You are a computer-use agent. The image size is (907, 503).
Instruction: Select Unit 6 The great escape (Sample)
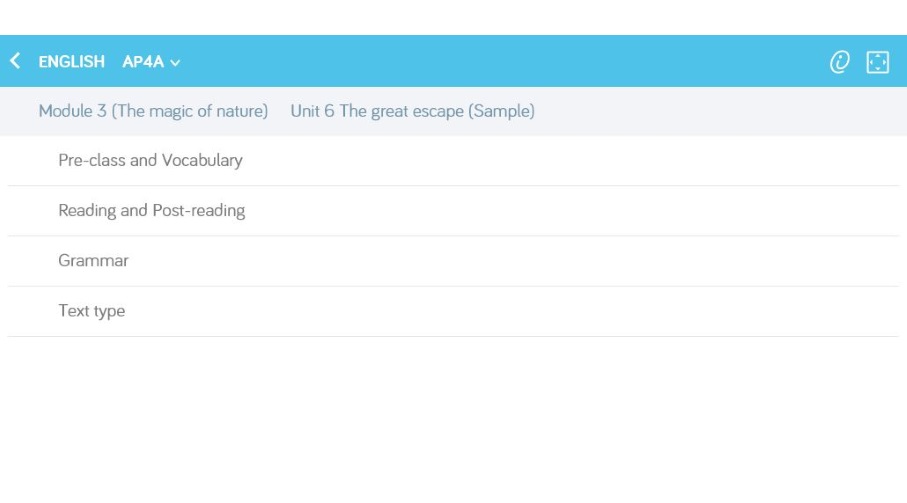(x=412, y=111)
